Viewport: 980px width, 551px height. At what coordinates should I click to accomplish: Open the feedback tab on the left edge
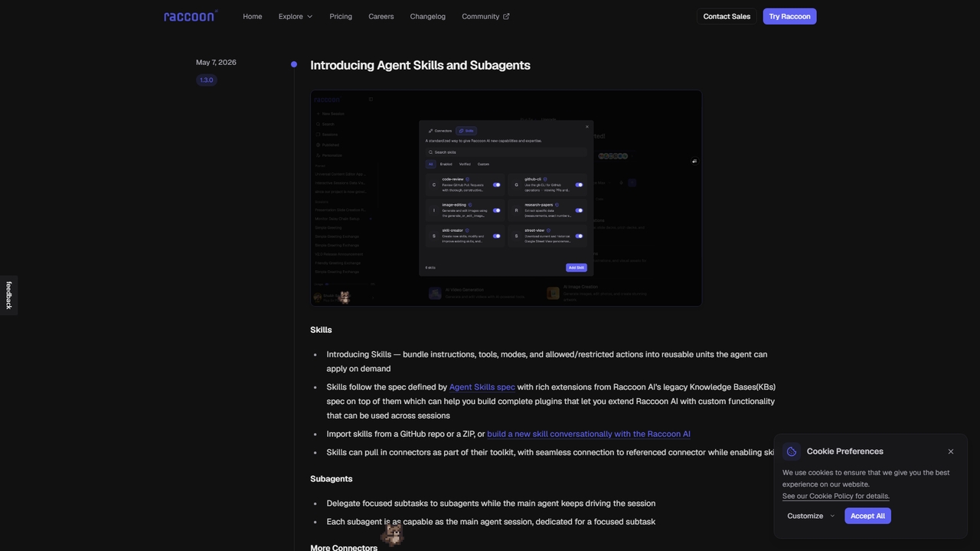click(8, 295)
